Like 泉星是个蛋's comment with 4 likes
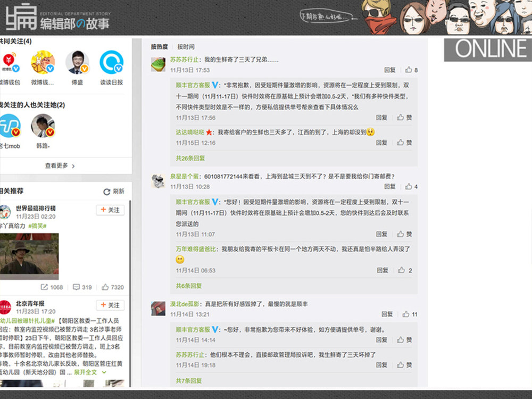The image size is (532, 399). pyautogui.click(x=411, y=187)
